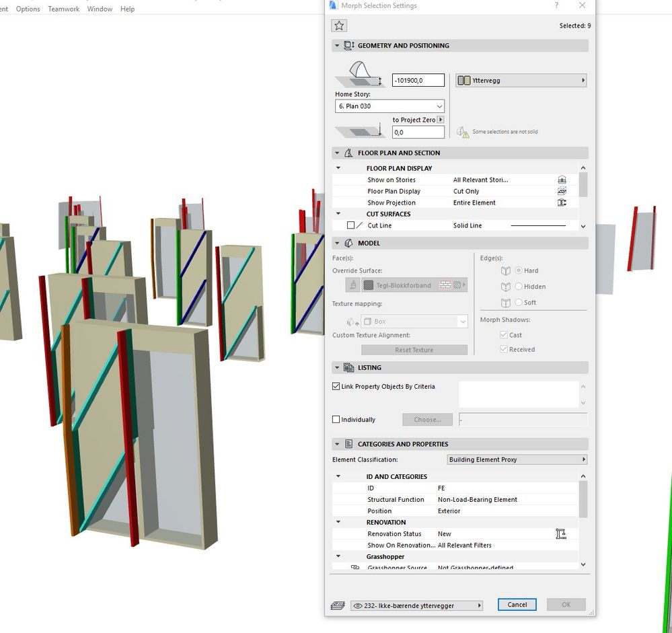Collapse the Renovation group
Image resolution: width=672 pixels, height=633 pixels.
[338, 522]
